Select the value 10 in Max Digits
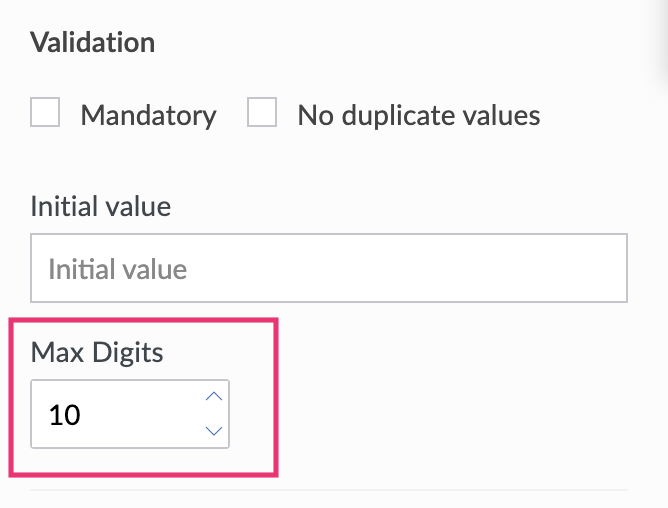 pos(65,414)
